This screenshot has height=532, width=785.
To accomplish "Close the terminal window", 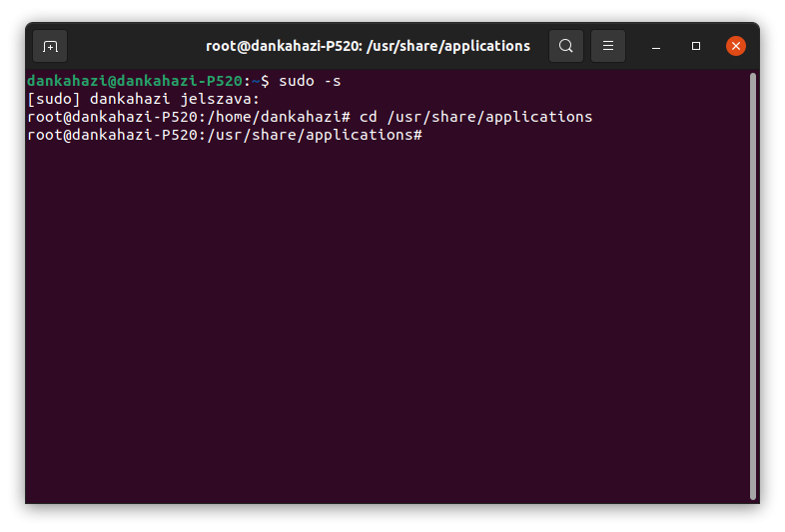I will coord(735,46).
